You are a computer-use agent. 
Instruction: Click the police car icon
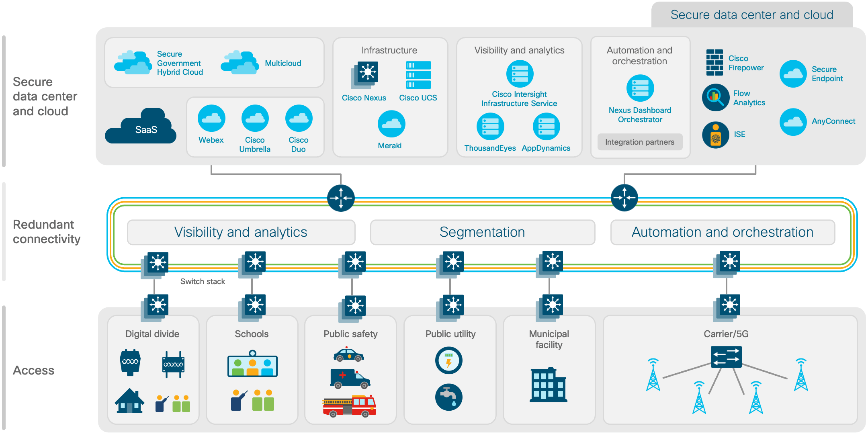(349, 354)
